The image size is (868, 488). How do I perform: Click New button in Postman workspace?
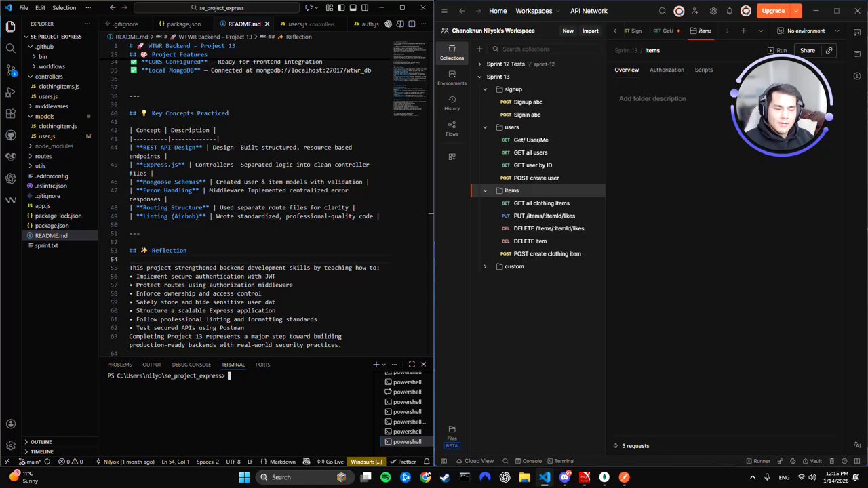[x=568, y=30]
